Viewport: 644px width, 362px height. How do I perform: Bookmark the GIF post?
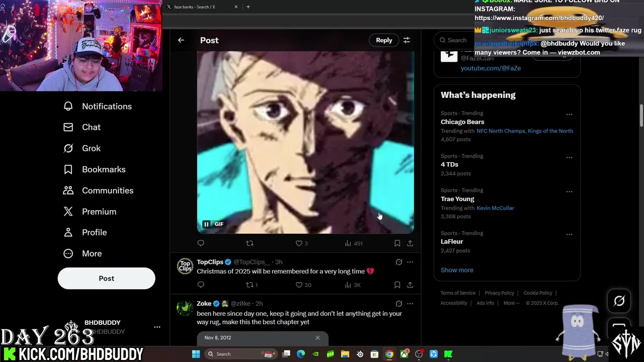(397, 243)
